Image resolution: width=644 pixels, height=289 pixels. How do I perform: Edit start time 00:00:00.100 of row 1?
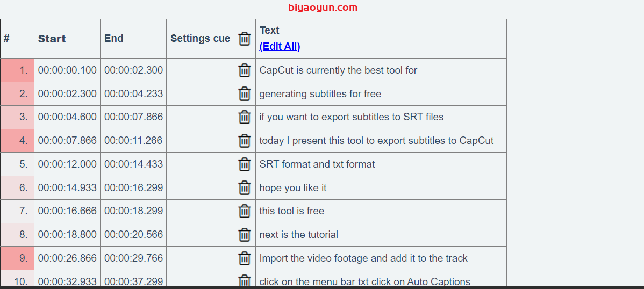(x=67, y=70)
